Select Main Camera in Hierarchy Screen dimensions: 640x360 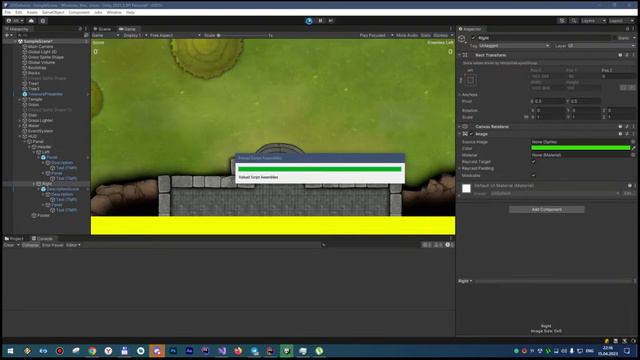[40, 47]
